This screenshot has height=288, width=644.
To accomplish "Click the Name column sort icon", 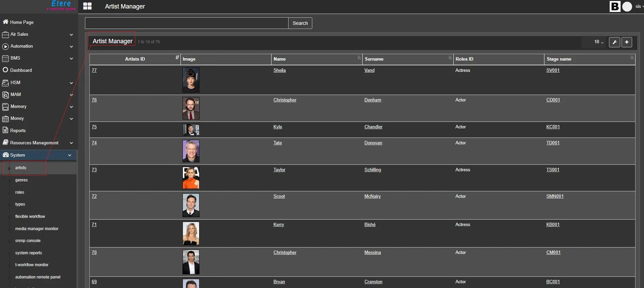I will pyautogui.click(x=359, y=58).
